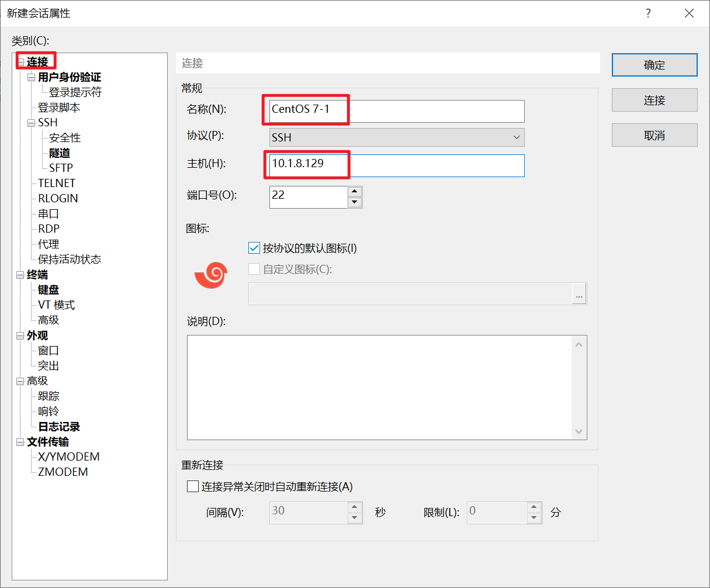Click inside the 说明 description text area
This screenshot has width=710, height=588.
click(x=380, y=388)
